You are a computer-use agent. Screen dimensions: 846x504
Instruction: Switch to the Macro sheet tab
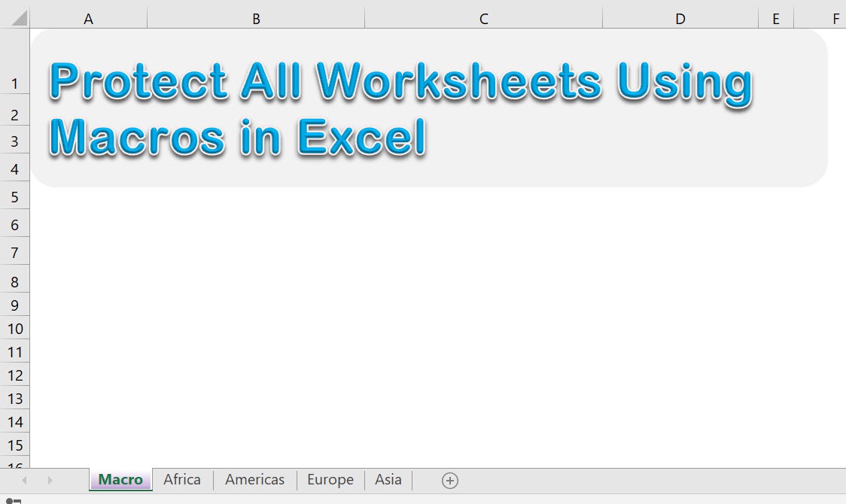click(x=120, y=479)
